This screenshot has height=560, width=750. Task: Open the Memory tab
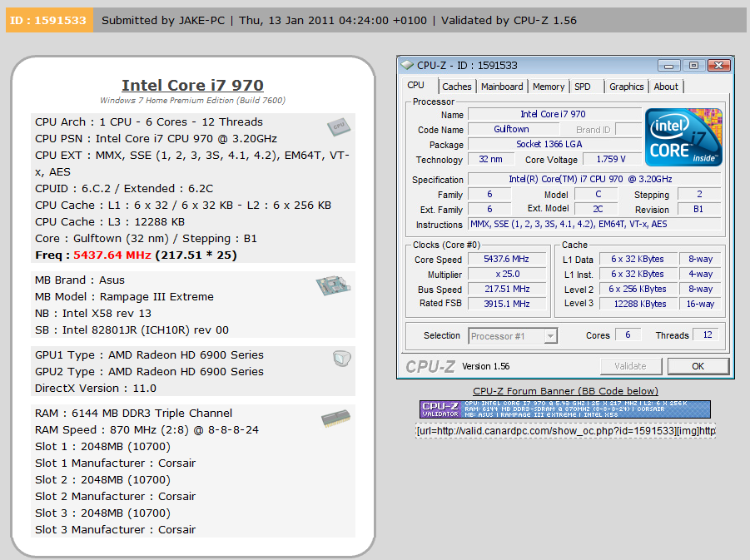[x=549, y=87]
